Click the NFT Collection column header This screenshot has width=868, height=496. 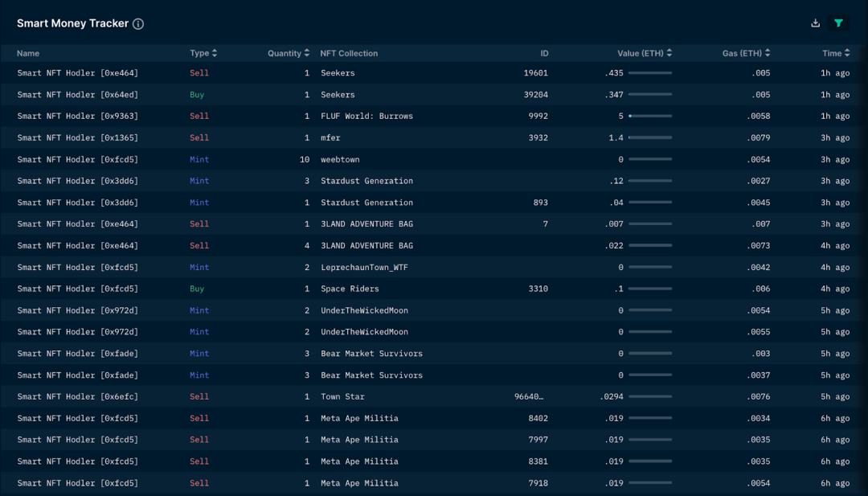point(349,53)
